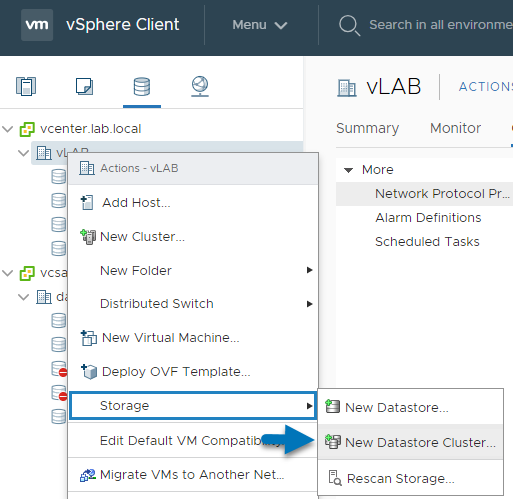
Task: Expand the Storage submenu arrow
Action: point(310,406)
